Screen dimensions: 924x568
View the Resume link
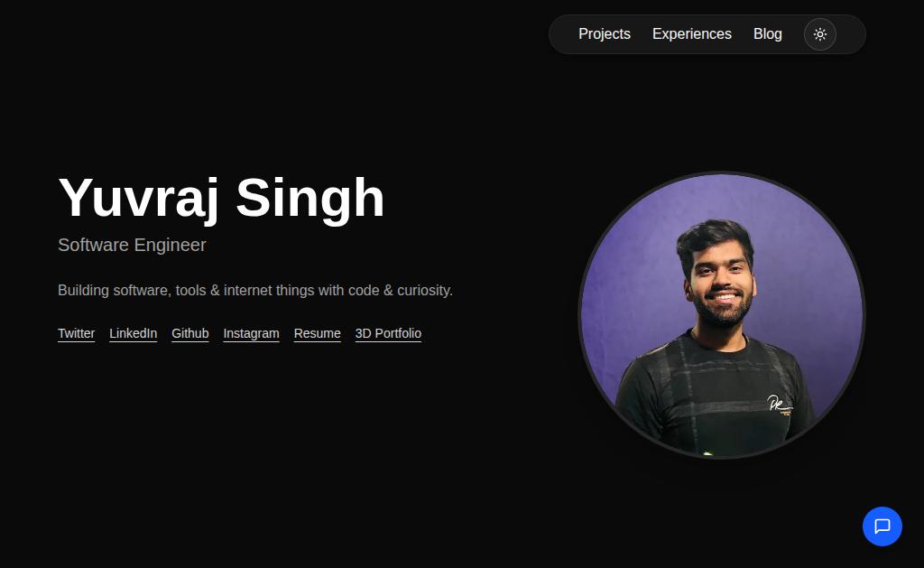[317, 334]
